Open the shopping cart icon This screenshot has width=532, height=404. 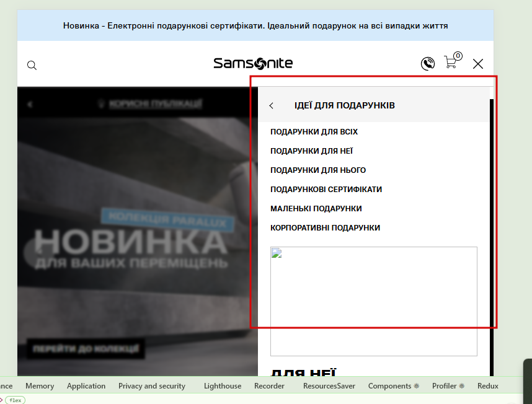[453, 60]
